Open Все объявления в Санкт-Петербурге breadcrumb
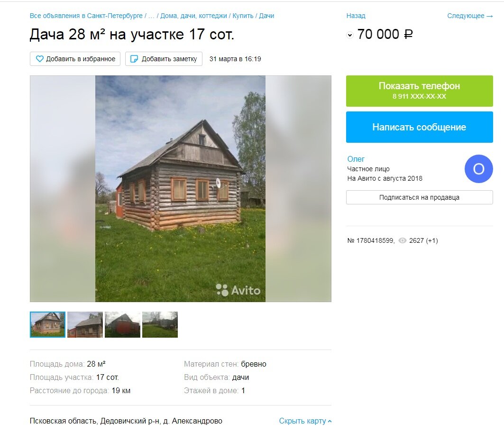This screenshot has width=504, height=433. click(x=86, y=16)
